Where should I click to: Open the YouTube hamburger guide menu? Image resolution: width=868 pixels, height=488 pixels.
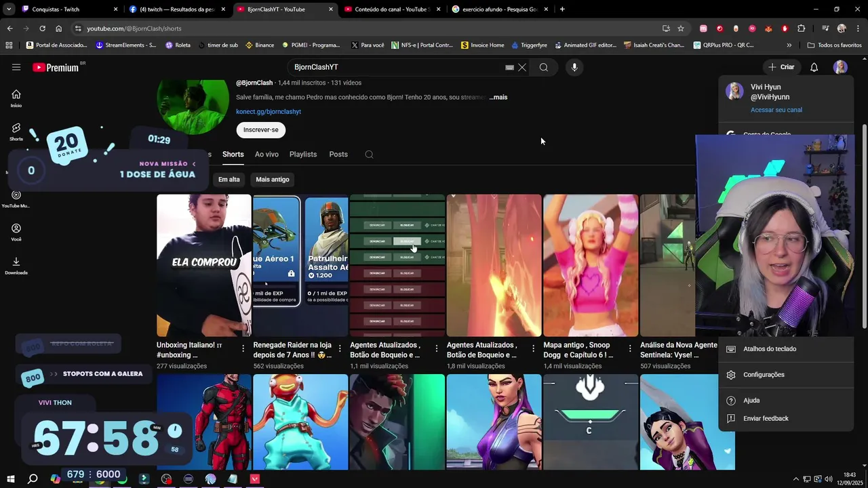16,67
